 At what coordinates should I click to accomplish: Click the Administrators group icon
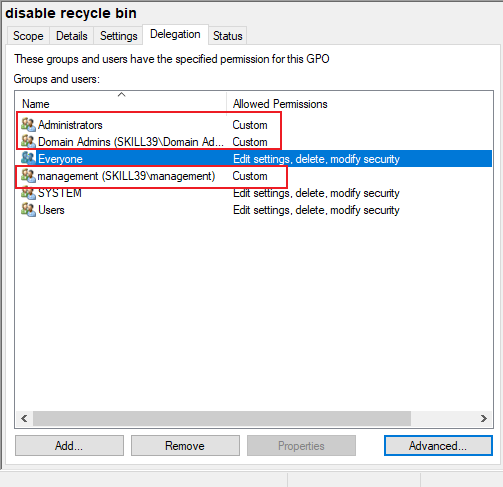[x=28, y=125]
